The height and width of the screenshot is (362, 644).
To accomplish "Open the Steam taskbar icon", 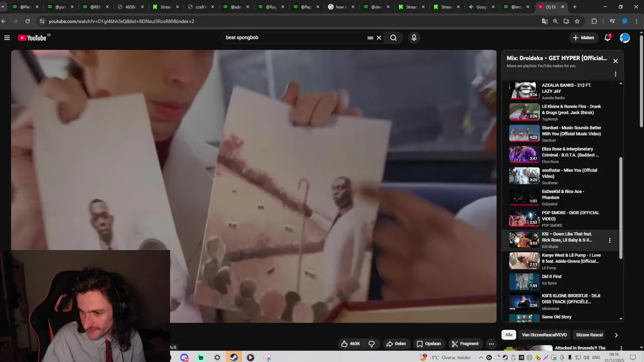I will pyautogui.click(x=234, y=357).
